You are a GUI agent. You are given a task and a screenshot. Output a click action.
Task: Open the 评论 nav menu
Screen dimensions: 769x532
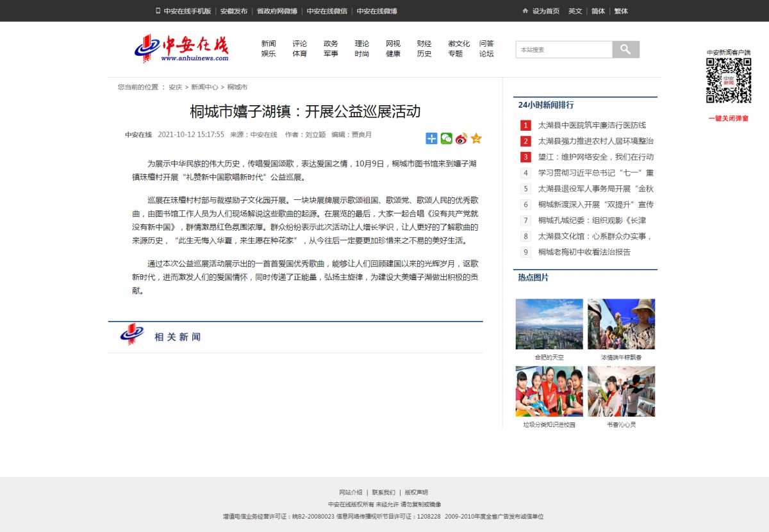point(300,44)
